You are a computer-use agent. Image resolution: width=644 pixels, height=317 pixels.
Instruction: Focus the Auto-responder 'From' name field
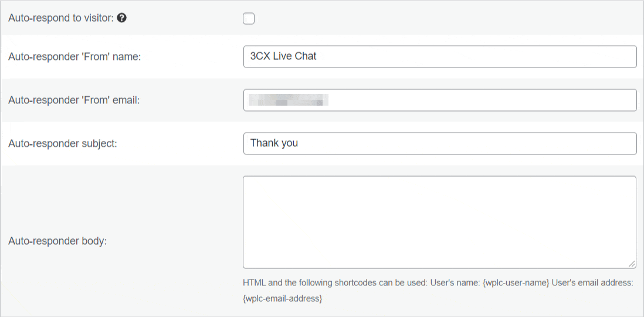440,57
